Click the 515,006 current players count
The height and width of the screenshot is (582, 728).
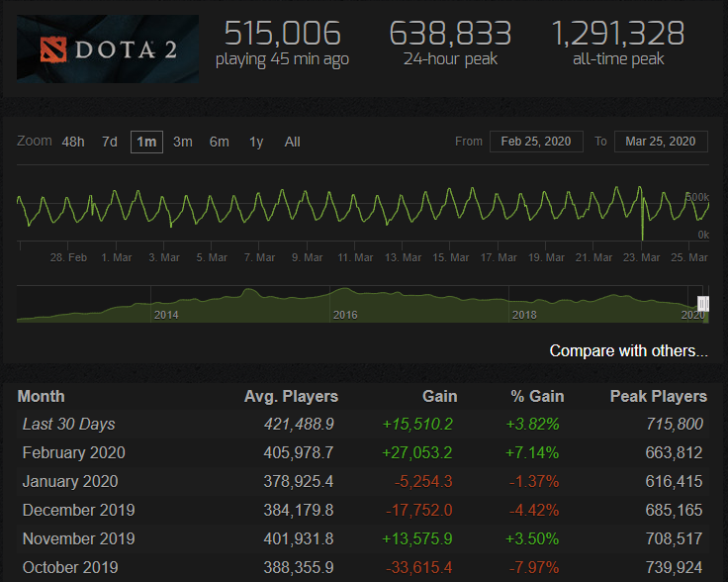282,34
